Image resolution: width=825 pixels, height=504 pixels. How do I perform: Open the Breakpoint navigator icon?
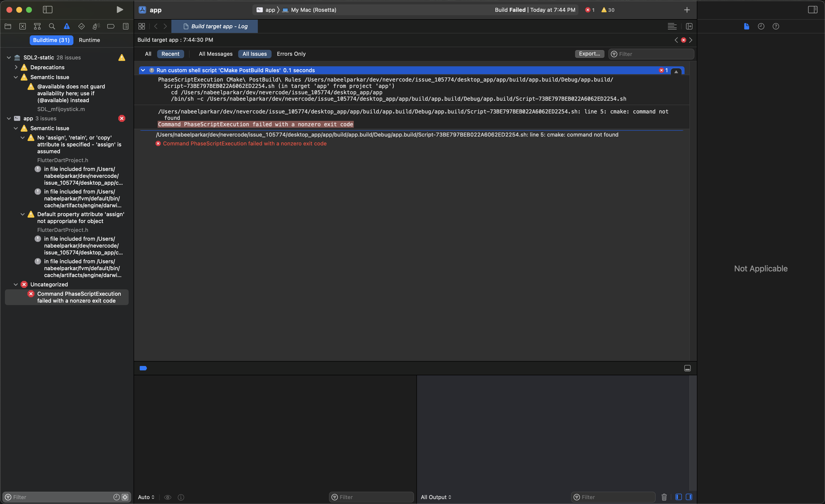(x=111, y=26)
